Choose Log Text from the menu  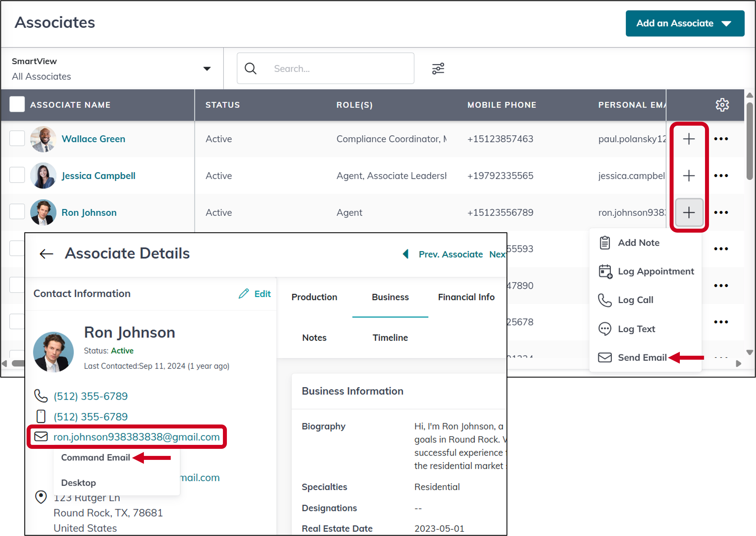click(x=626, y=329)
